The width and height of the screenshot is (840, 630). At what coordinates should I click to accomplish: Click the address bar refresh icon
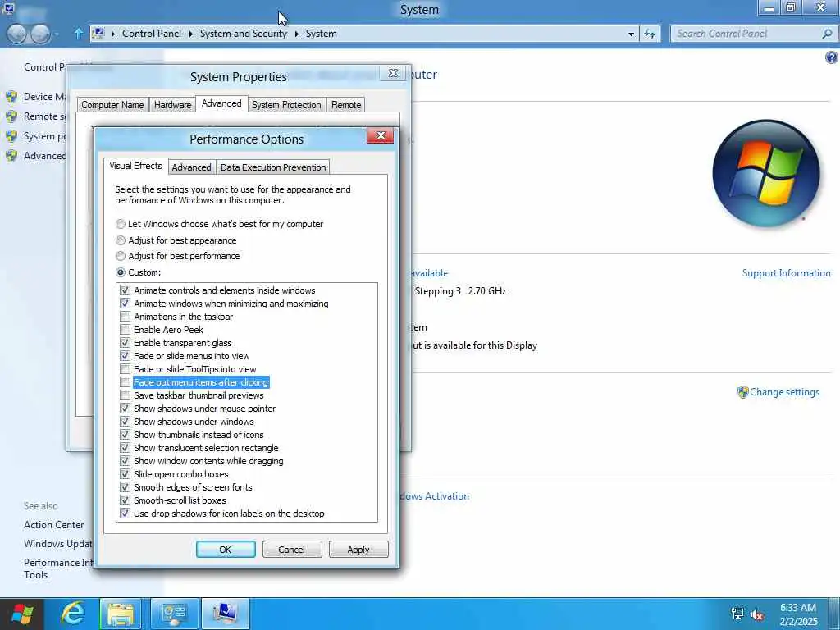point(650,34)
